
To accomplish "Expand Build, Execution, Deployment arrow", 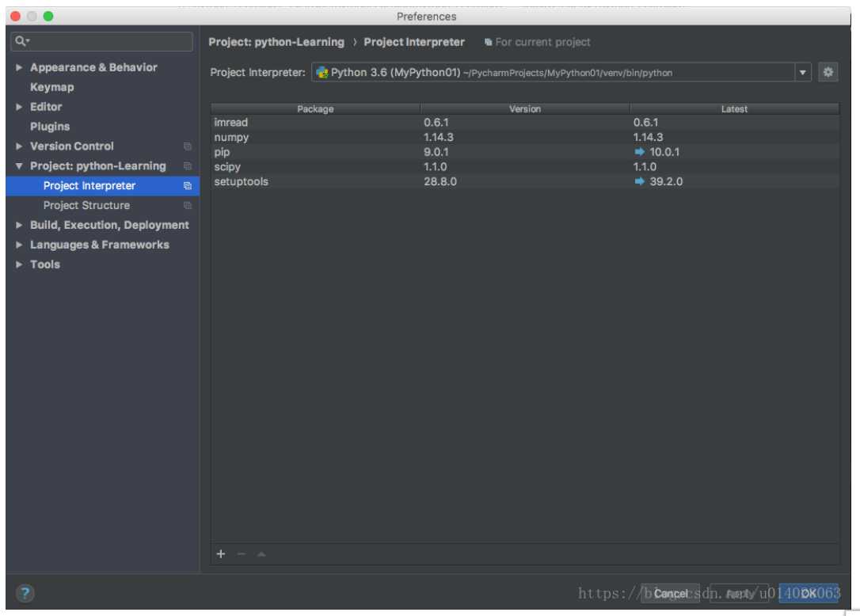I will click(19, 226).
